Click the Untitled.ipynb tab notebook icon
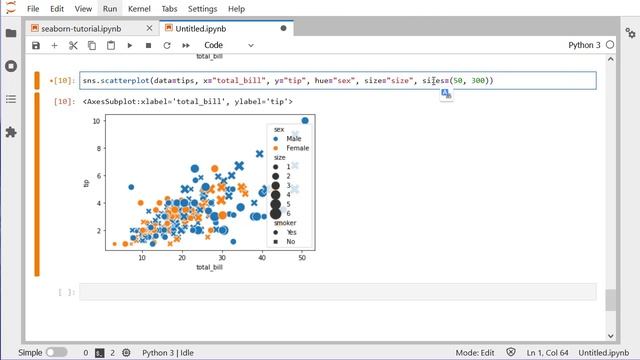Viewport: 640px width, 360px height. tap(169, 28)
